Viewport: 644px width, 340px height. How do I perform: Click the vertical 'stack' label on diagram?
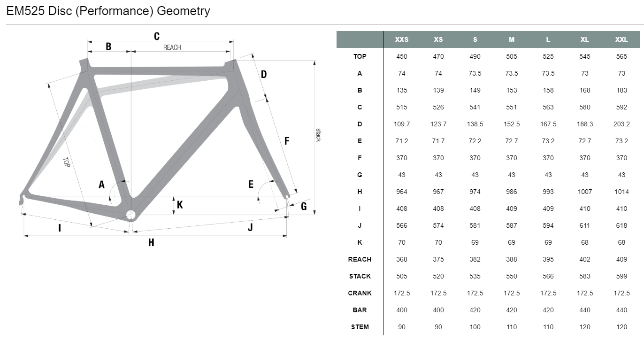coord(318,135)
